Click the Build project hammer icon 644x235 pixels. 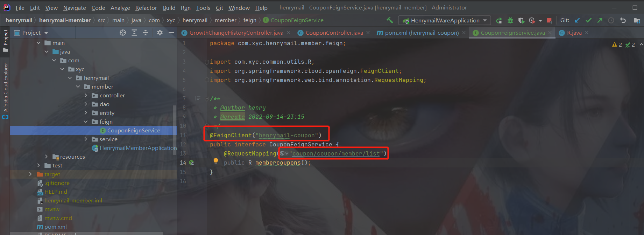389,20
